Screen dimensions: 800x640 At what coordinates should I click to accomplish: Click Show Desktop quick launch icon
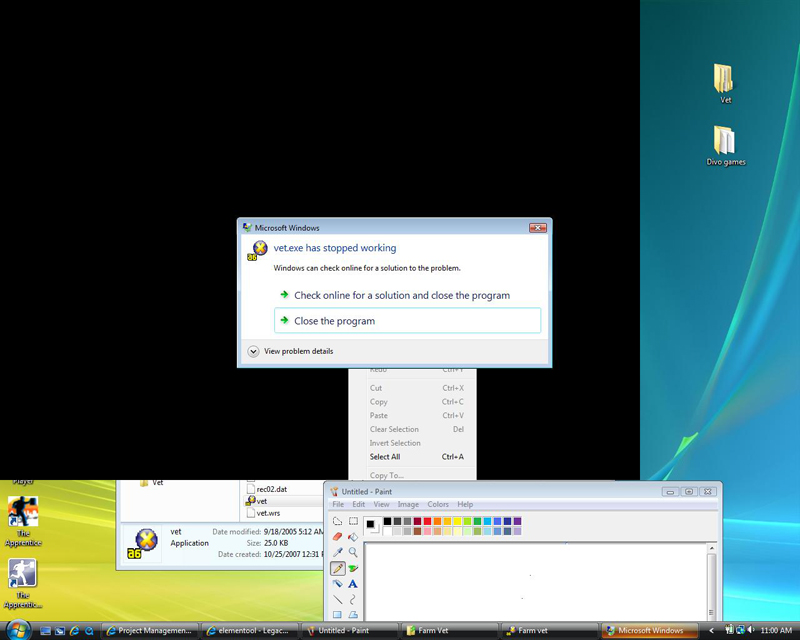(x=45, y=631)
